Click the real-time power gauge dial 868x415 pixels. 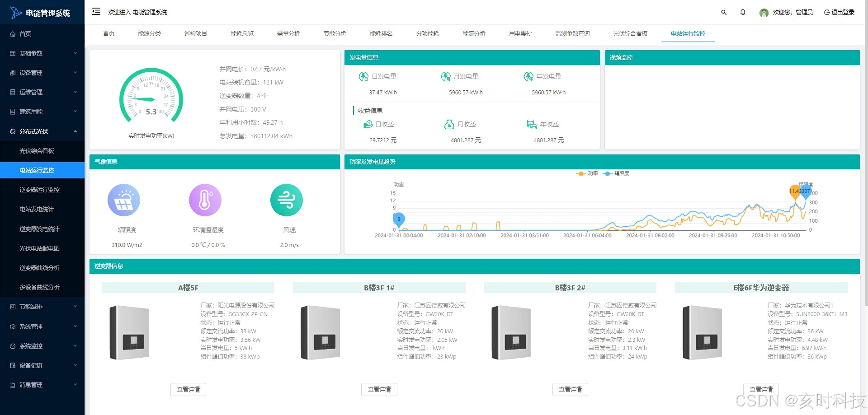click(151, 96)
